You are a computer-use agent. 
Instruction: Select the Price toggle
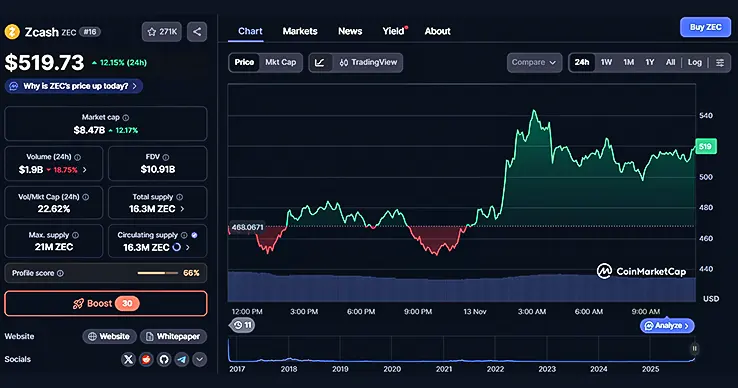tap(244, 63)
